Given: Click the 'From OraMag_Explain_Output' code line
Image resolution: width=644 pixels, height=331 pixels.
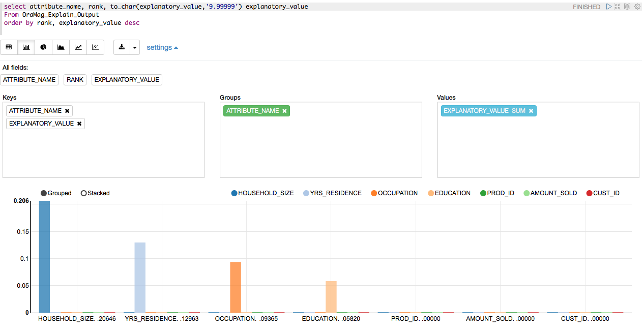Looking at the screenshot, I should point(51,15).
